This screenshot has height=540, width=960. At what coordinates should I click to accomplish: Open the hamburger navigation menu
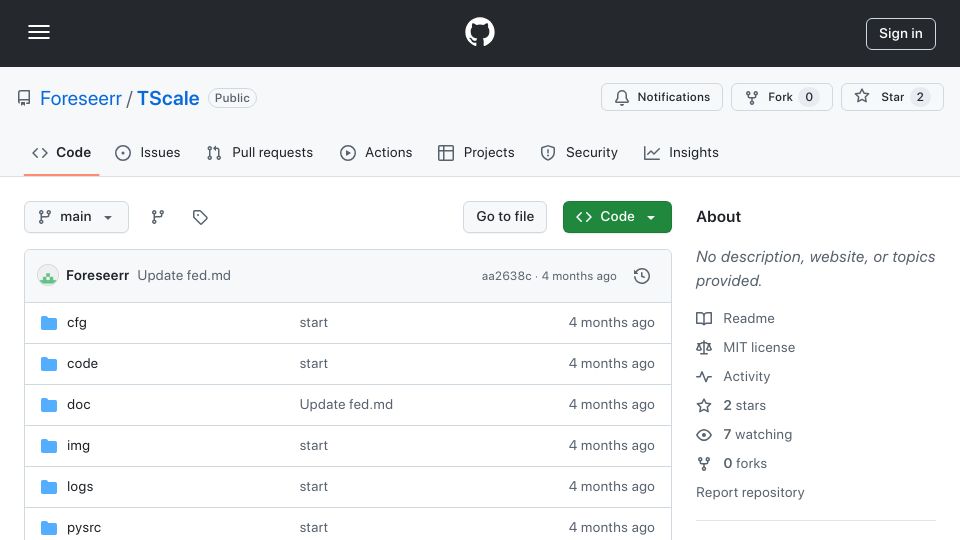coord(39,32)
